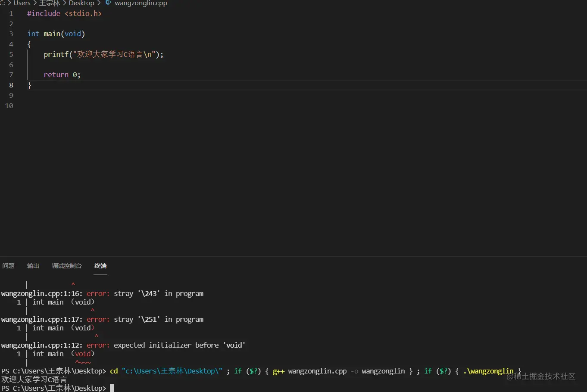Screen dimensions: 587x392
Task: Click the g++ compile command in terminal
Action: 339,371
